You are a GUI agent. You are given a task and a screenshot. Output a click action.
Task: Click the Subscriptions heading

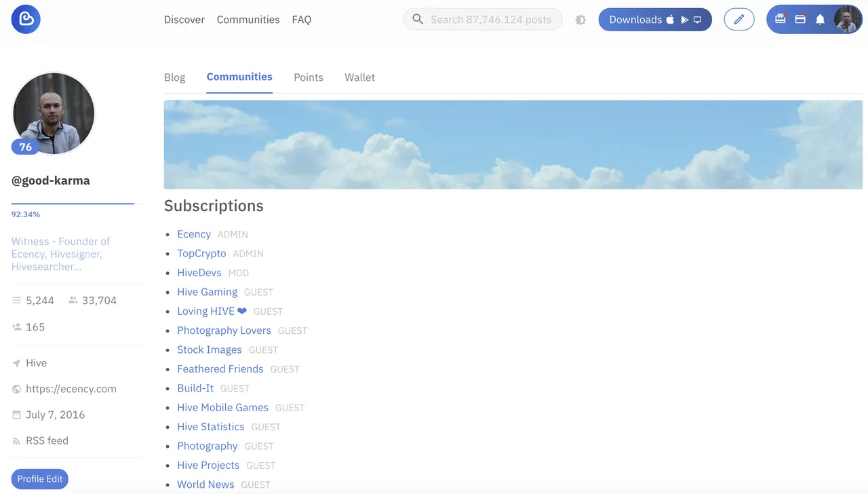click(x=214, y=206)
